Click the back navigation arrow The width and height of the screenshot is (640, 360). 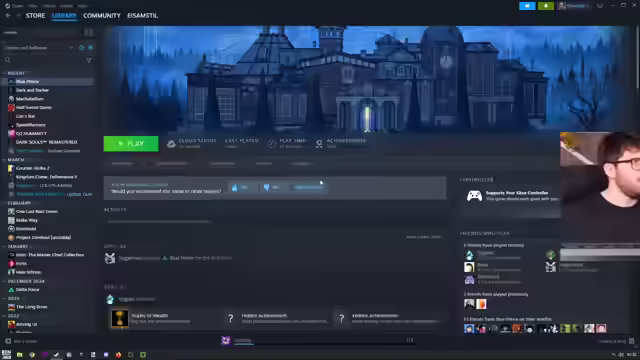tap(8, 16)
